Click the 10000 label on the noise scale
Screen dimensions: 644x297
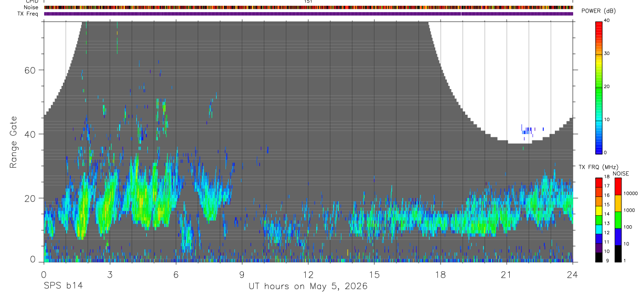coord(630,193)
